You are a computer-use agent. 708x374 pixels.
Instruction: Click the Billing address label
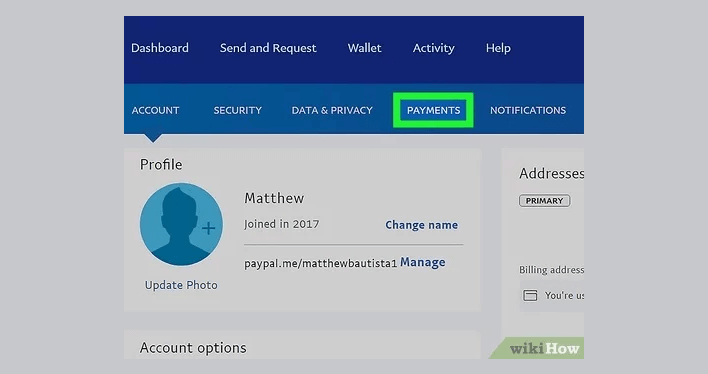click(551, 270)
